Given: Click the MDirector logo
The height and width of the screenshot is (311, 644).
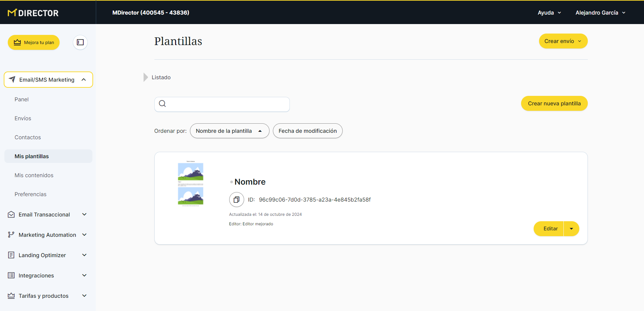Looking at the screenshot, I should tap(33, 13).
